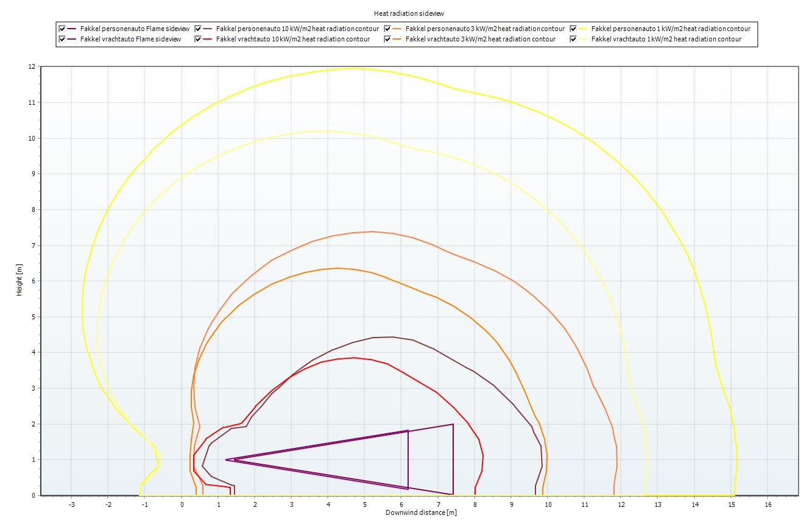Toggle Fakkel personenauto 10 kW/m2 contour checkbox
812x524 pixels.
pyautogui.click(x=198, y=29)
